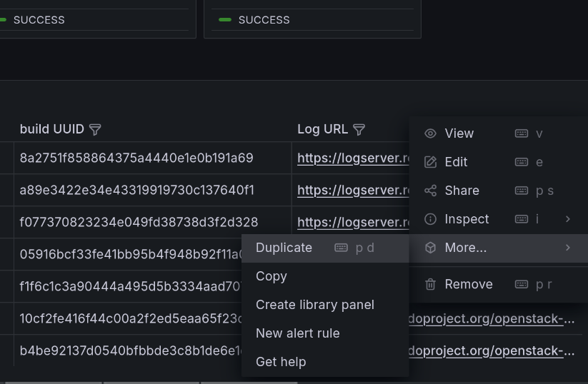Click the Share nodes icon
Screen dimensions: 588x384
pyautogui.click(x=430, y=191)
